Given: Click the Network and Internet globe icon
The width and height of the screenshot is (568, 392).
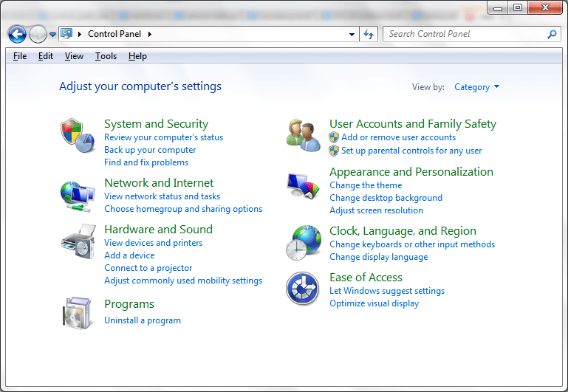Looking at the screenshot, I should pyautogui.click(x=78, y=196).
